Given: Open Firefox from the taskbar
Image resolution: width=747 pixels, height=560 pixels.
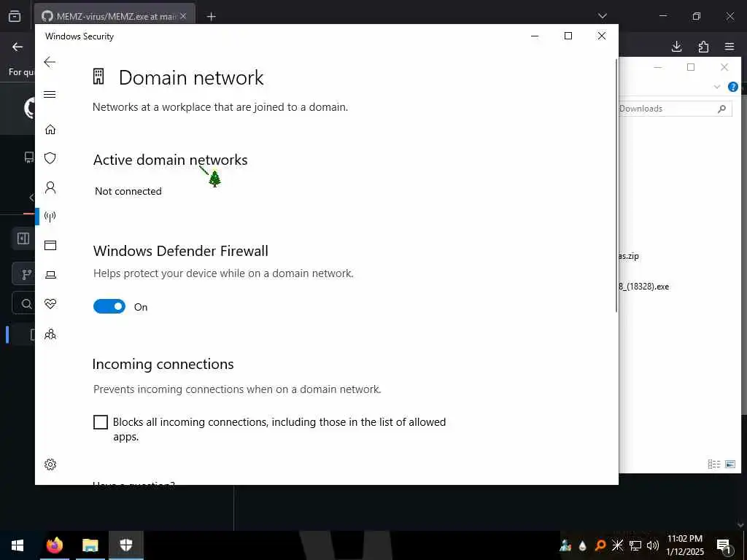Looking at the screenshot, I should [x=54, y=545].
